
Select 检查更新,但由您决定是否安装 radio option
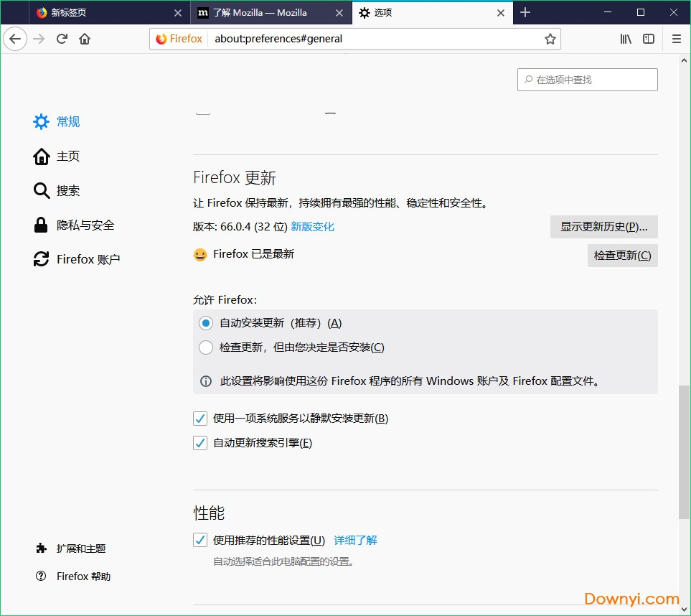pos(206,347)
